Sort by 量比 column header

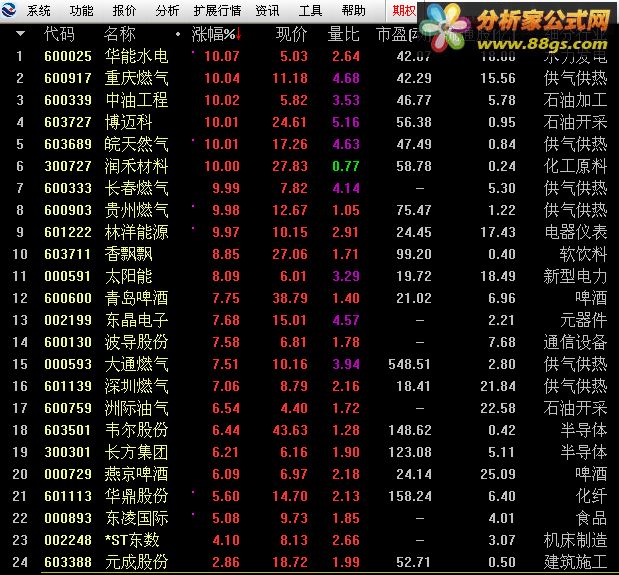343,34
